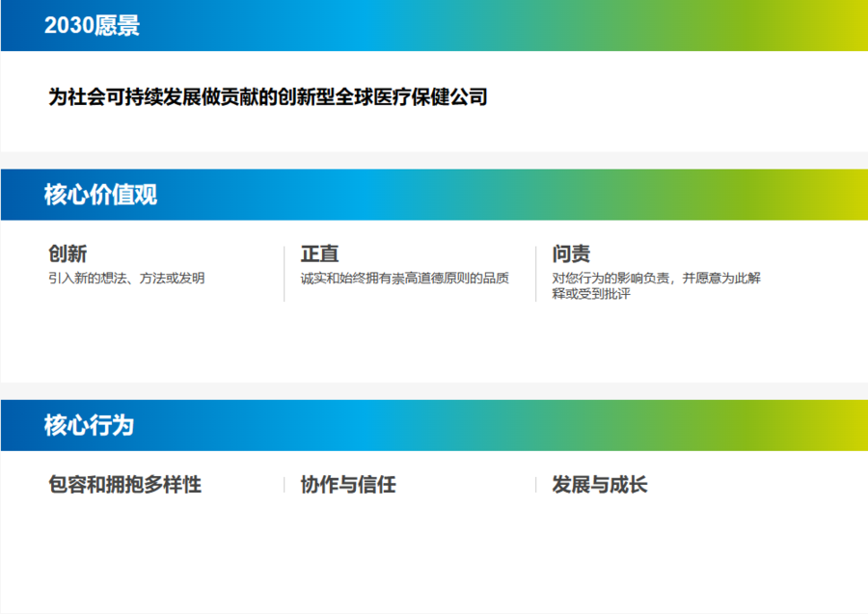Click the vision statement about 创新型全球医疗保健公司

(x=268, y=97)
